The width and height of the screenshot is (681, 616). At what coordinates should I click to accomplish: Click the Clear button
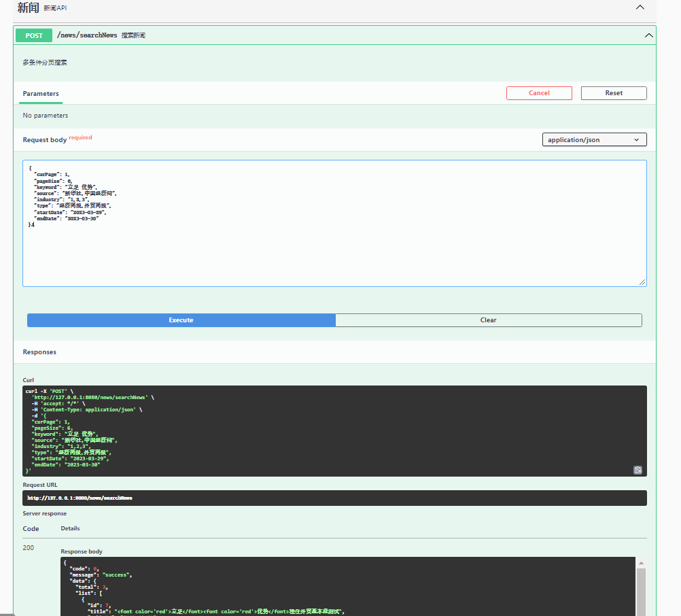[488, 320]
